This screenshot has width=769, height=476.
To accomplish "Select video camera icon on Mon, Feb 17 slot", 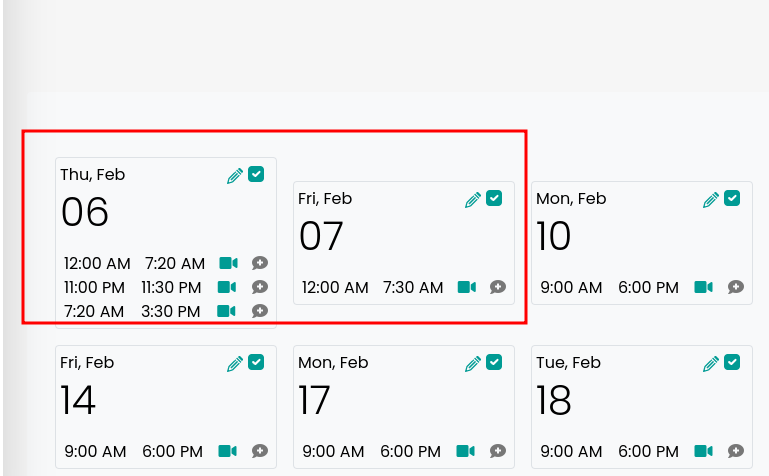I will point(466,451).
